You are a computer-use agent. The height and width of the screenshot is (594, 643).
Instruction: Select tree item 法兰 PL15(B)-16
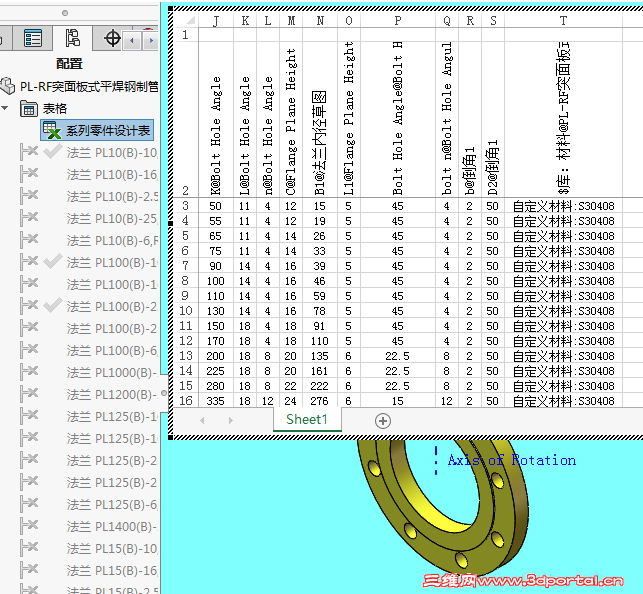tap(112, 571)
